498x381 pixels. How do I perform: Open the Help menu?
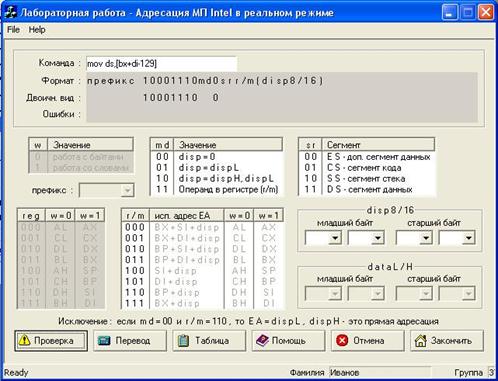point(37,29)
